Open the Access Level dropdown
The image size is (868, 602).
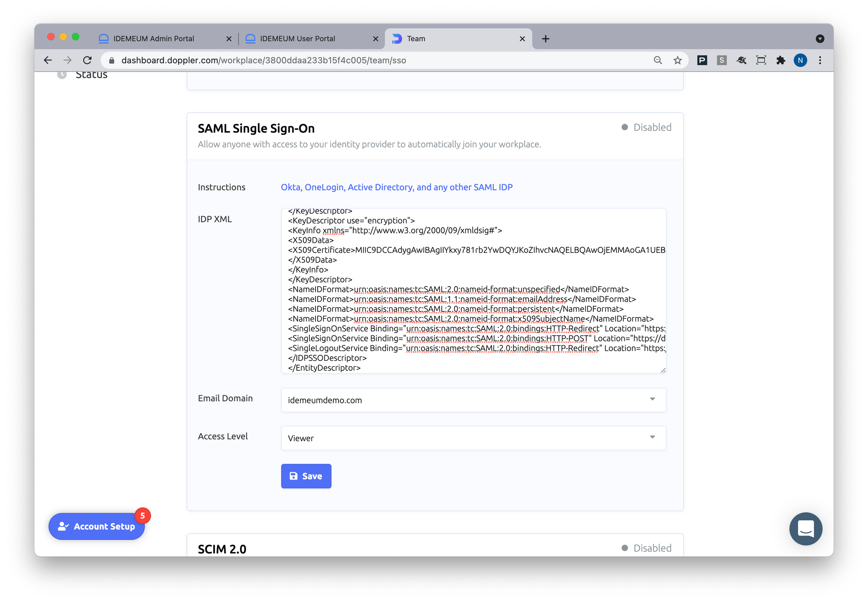pyautogui.click(x=473, y=438)
